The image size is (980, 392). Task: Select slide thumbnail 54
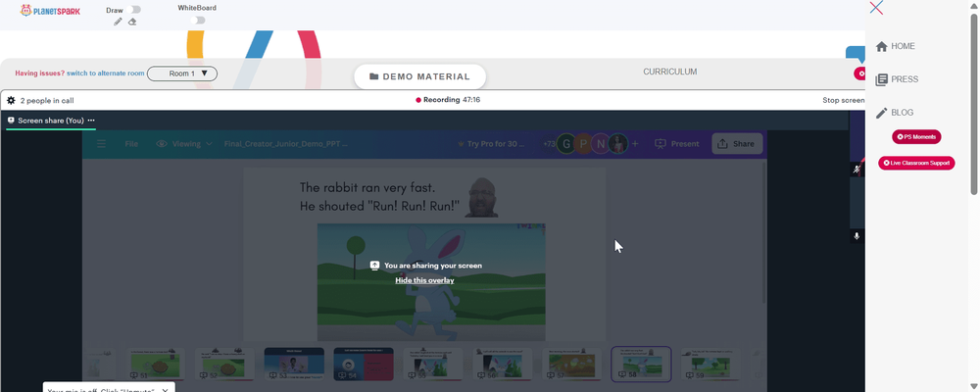(x=364, y=364)
